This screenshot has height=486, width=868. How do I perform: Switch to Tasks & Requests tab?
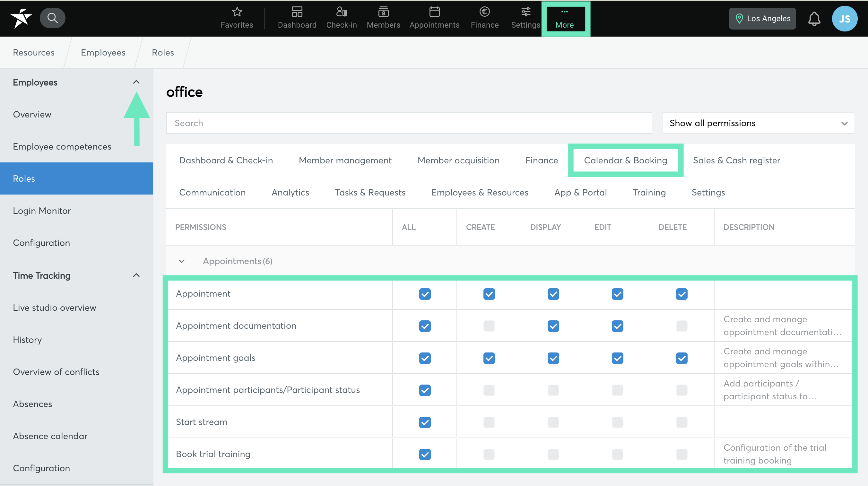pos(370,193)
